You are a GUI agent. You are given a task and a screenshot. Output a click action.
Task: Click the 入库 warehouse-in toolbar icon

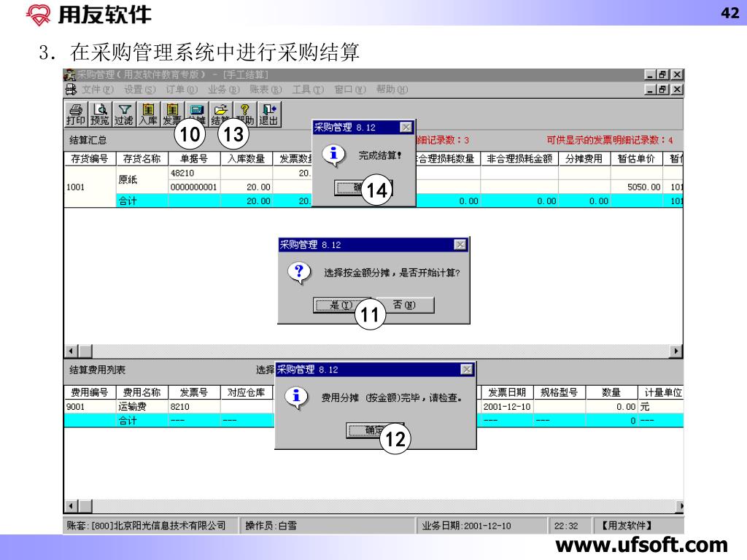click(148, 114)
